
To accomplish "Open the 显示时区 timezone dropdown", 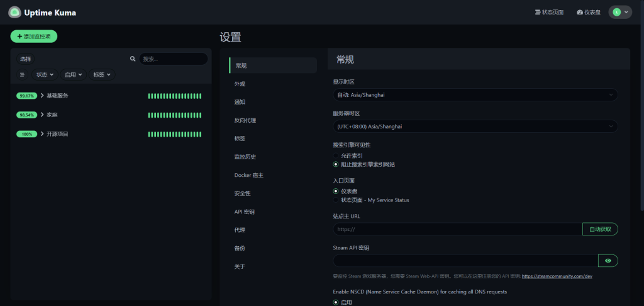I will tap(475, 94).
